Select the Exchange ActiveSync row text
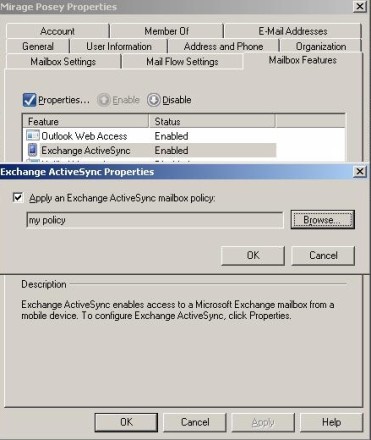371x440 pixels. (85, 150)
